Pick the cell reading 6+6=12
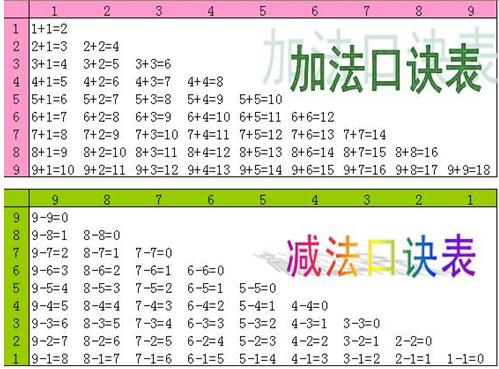499x369 pixels. [313, 117]
